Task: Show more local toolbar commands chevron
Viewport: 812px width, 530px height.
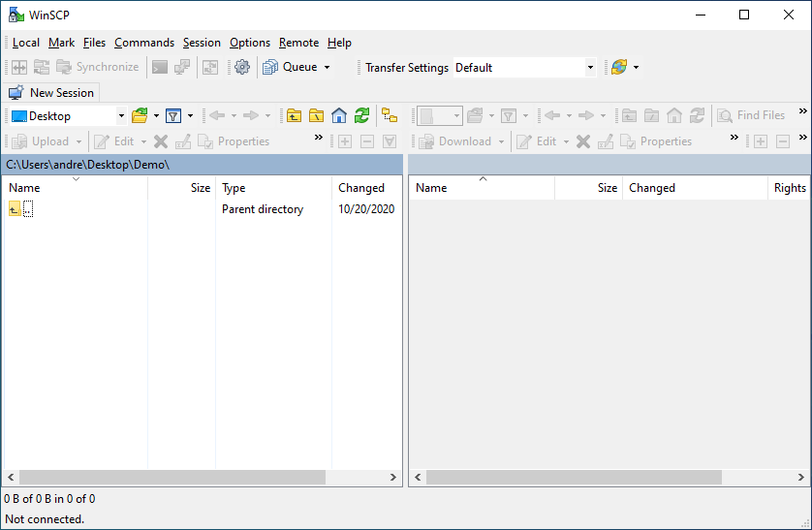Action: point(319,138)
